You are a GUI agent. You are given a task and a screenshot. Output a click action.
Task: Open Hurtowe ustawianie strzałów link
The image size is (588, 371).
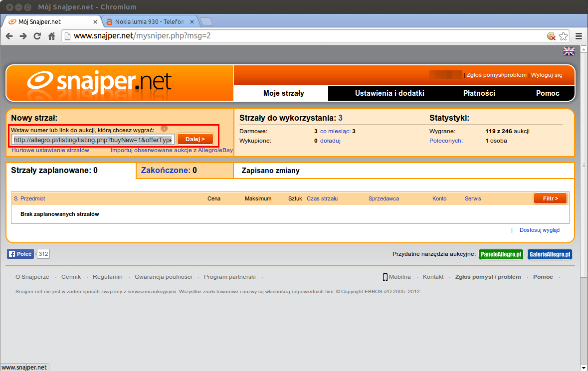(50, 150)
